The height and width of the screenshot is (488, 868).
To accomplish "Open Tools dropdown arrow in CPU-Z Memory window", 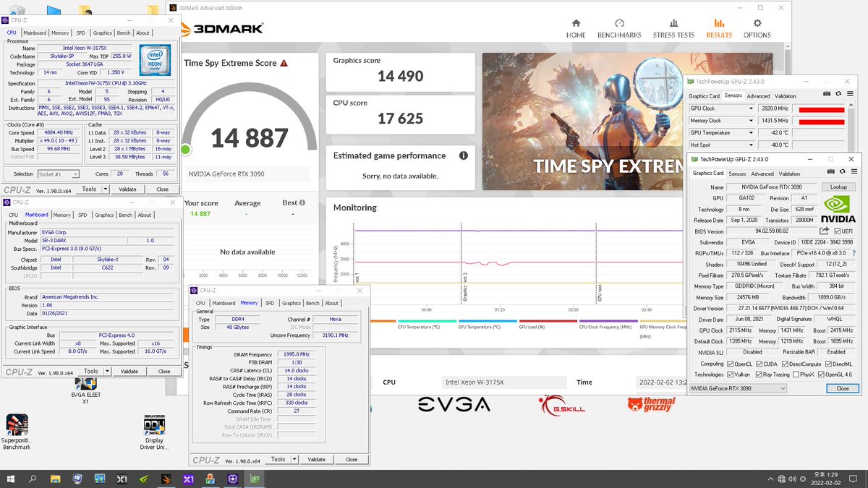I will click(294, 459).
